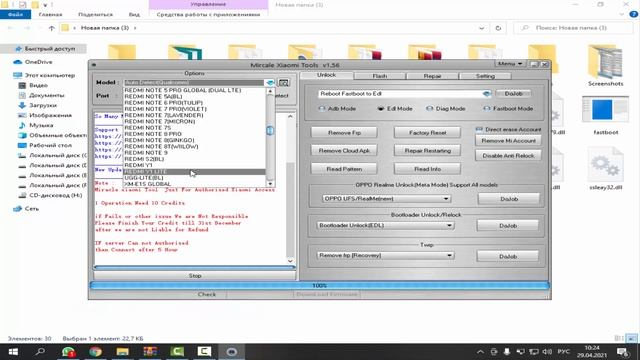Switch to the Repair tab
The image size is (640, 360).
tap(432, 76)
